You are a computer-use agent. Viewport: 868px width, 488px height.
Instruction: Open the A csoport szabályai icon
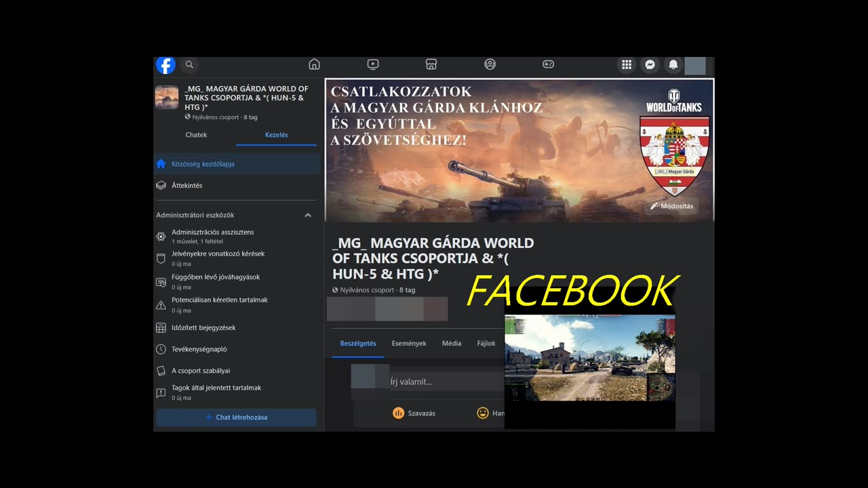click(161, 371)
